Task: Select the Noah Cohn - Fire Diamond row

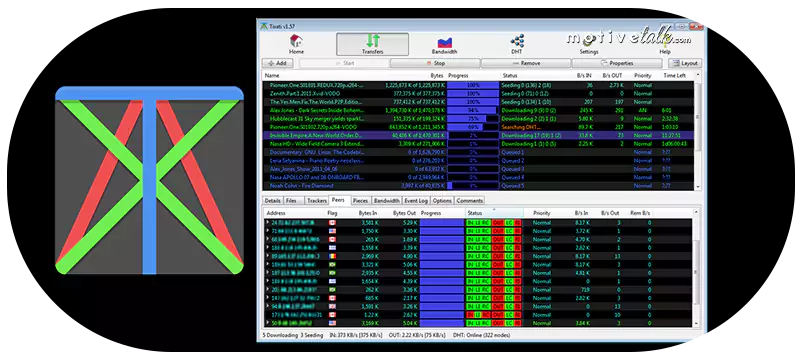Action: (478, 186)
